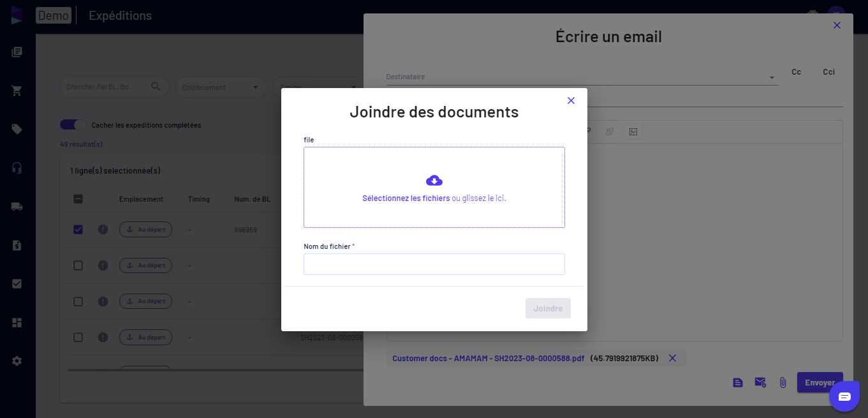The height and width of the screenshot is (418, 868).
Task: Click the select-all checkbox in table header
Action: 78,199
